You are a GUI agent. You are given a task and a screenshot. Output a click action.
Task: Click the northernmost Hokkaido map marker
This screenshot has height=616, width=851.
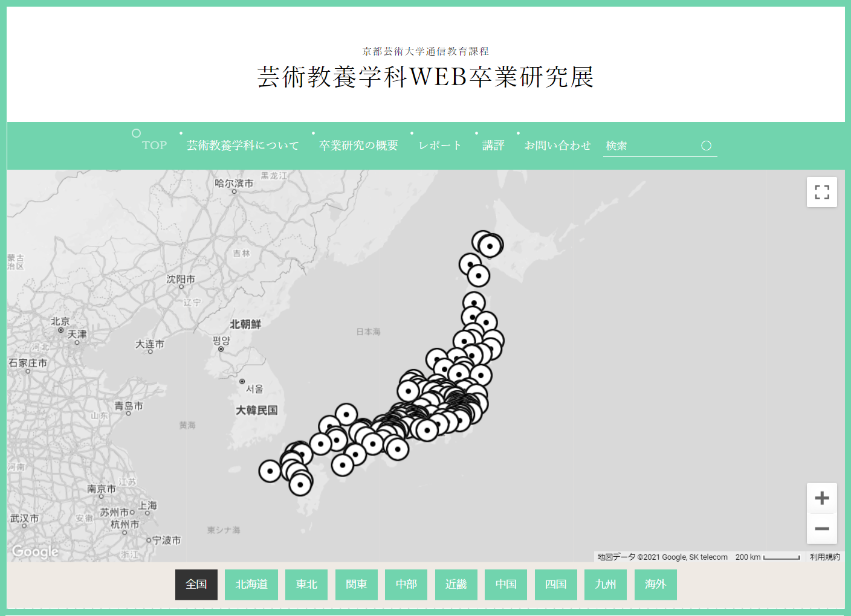point(490,246)
